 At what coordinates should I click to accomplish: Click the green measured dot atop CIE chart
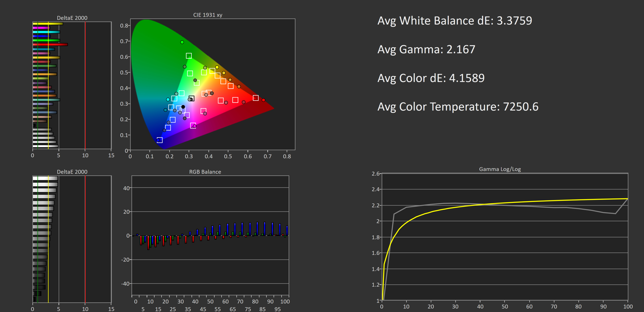[182, 42]
